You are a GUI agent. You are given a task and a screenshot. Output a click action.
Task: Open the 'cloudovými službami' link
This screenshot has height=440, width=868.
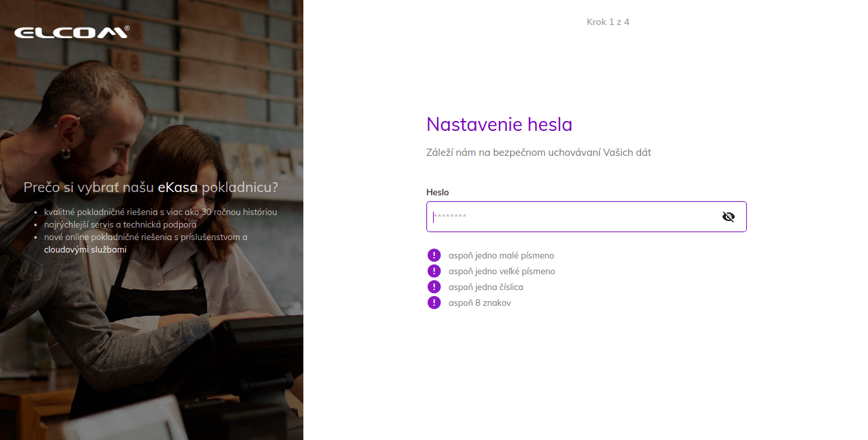tap(85, 250)
